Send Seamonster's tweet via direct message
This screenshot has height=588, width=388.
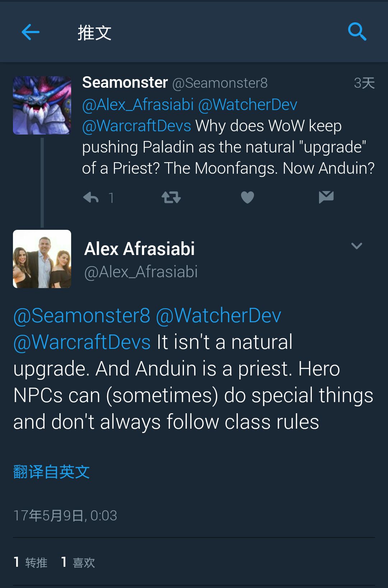[x=326, y=197]
